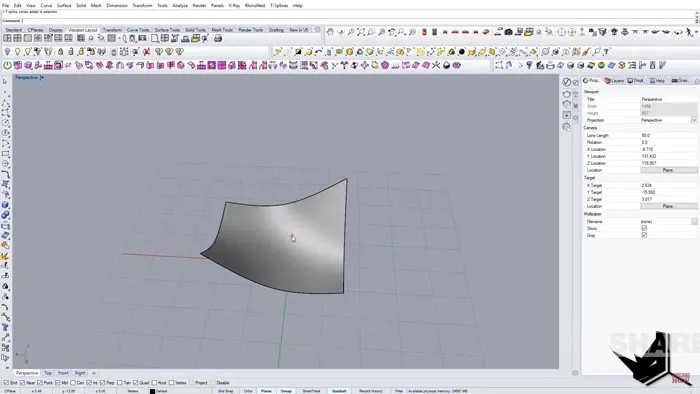Add new viewport tab with plus button
This screenshot has height=394, width=700.
pyautogui.click(x=94, y=373)
